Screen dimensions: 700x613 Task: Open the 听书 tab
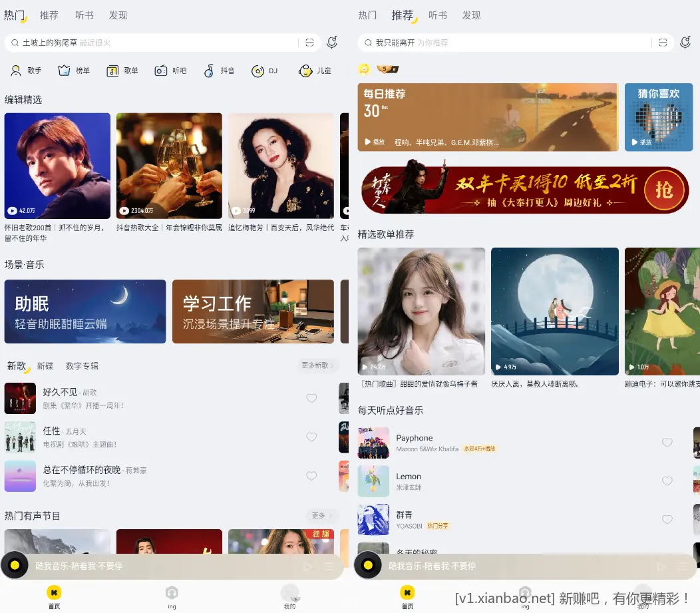84,15
